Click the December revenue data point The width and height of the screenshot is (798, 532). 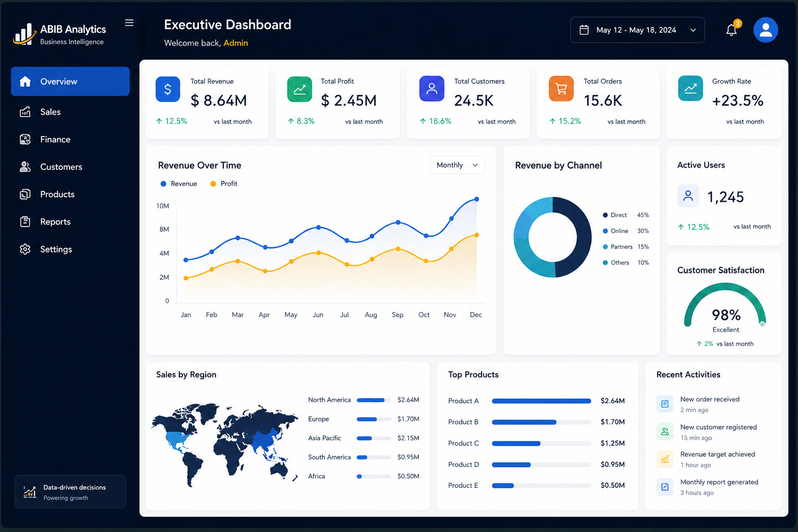(477, 199)
